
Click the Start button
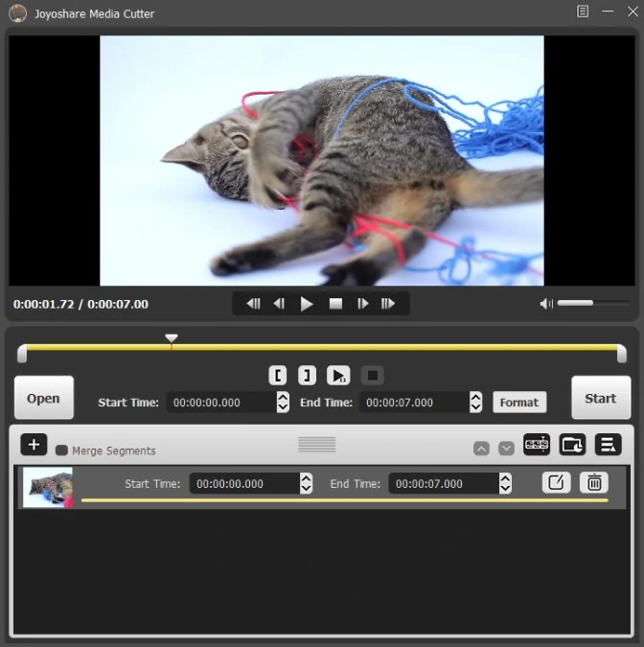pyautogui.click(x=601, y=398)
